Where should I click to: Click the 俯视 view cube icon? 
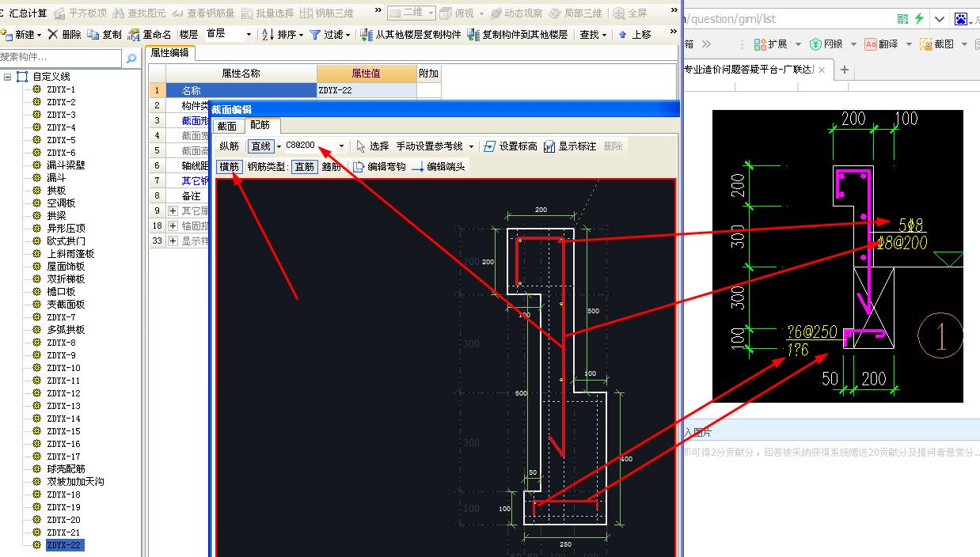446,13
